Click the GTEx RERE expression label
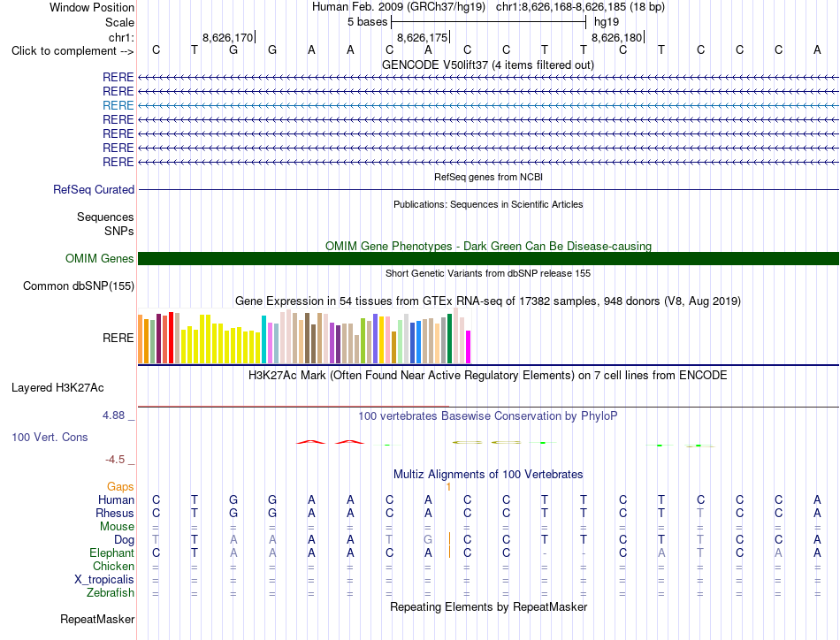The image size is (840, 640). tap(118, 338)
